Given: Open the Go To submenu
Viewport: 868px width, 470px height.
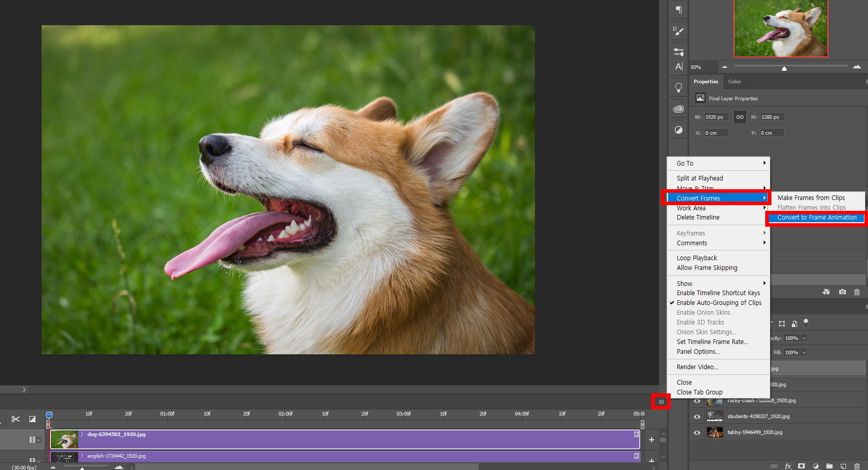Looking at the screenshot, I should pos(718,164).
